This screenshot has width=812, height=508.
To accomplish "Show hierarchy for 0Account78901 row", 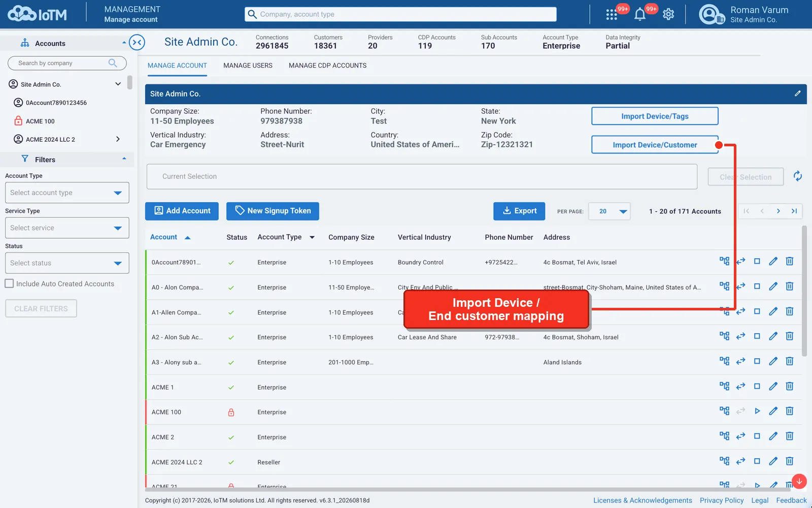I will (724, 262).
